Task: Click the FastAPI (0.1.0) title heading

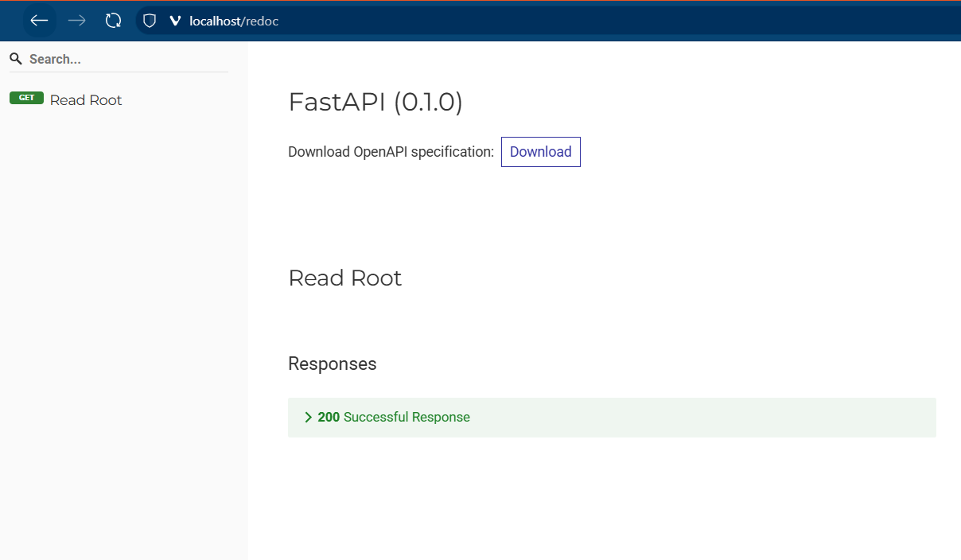Action: [375, 102]
